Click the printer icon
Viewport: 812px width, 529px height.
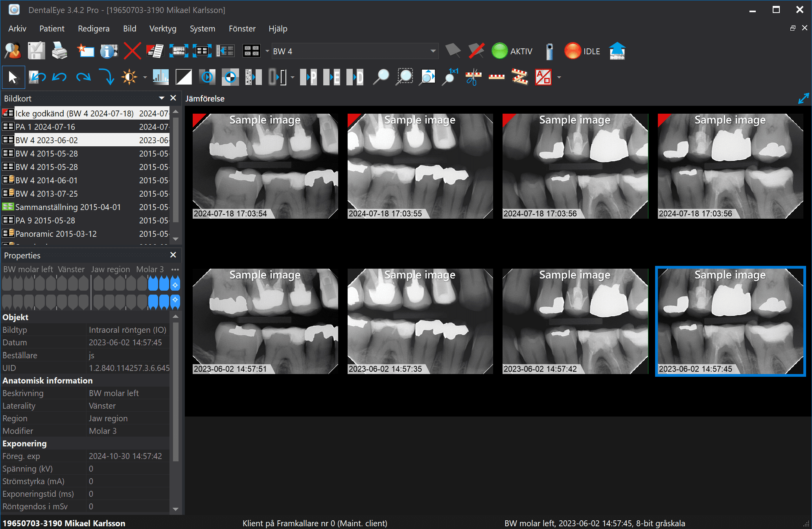click(59, 51)
